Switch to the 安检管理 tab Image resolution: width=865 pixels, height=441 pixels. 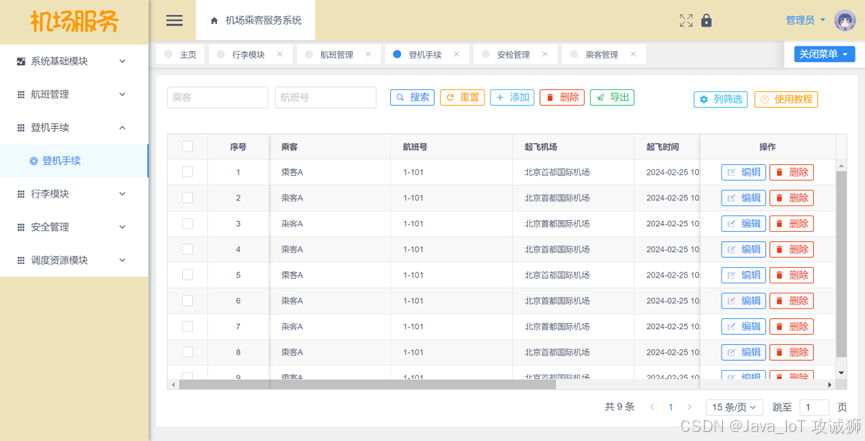(513, 55)
